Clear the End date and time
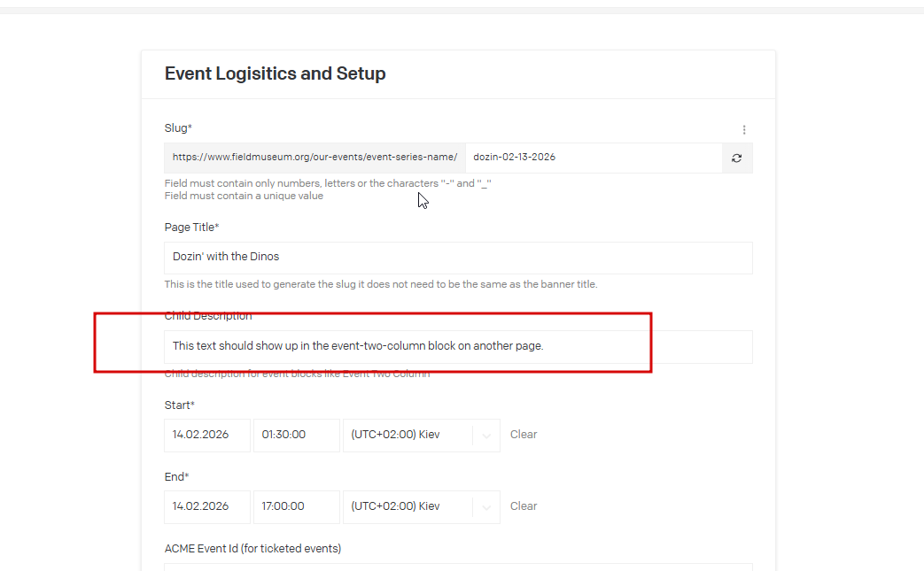Viewport: 924px width, 571px height. (x=524, y=506)
